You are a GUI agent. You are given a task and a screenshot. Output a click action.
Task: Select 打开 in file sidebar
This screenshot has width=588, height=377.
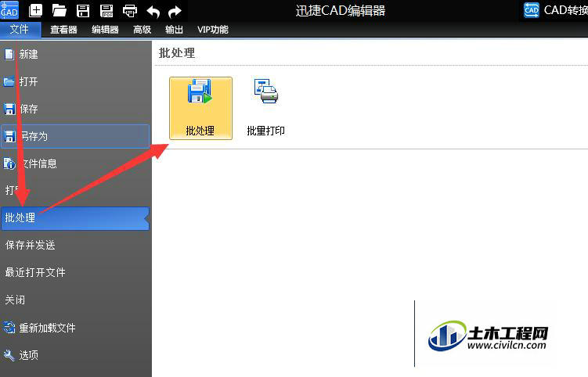[75, 81]
